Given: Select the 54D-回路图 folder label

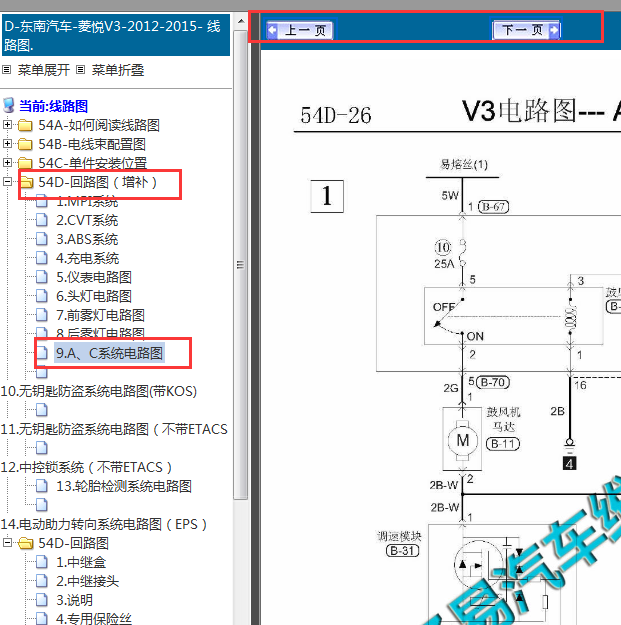Looking at the screenshot, I should tap(73, 543).
